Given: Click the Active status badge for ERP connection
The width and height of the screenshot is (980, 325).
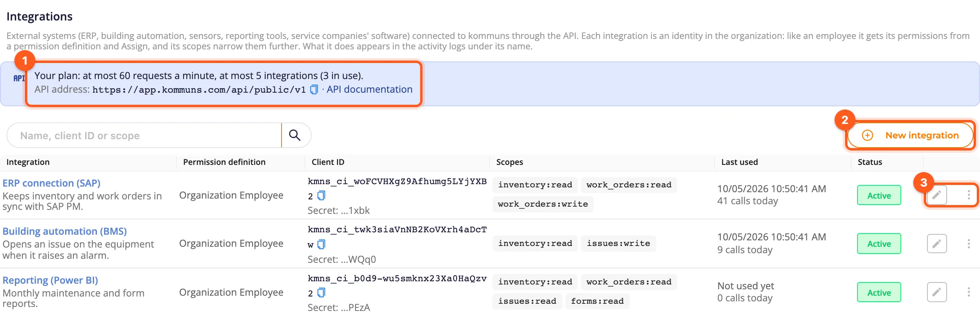Looking at the screenshot, I should (879, 195).
